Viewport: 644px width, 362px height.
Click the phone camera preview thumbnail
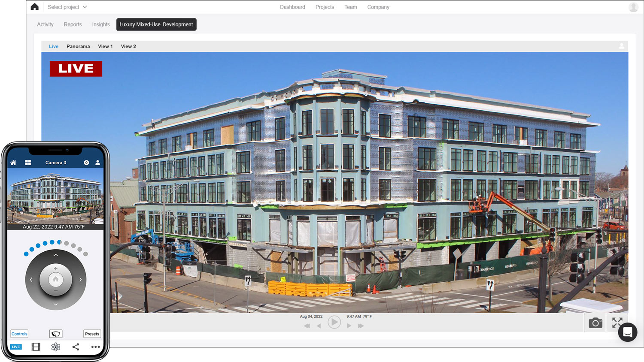coord(55,196)
